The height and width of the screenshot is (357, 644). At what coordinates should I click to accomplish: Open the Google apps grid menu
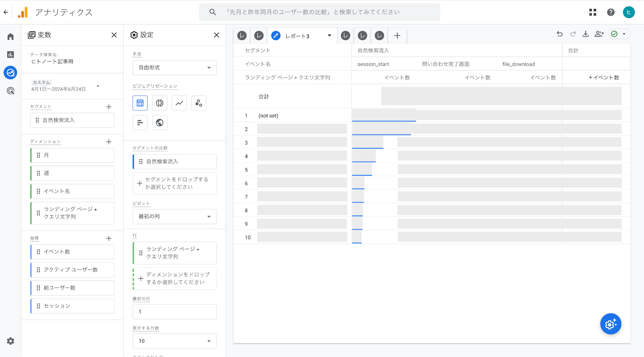pyautogui.click(x=592, y=12)
